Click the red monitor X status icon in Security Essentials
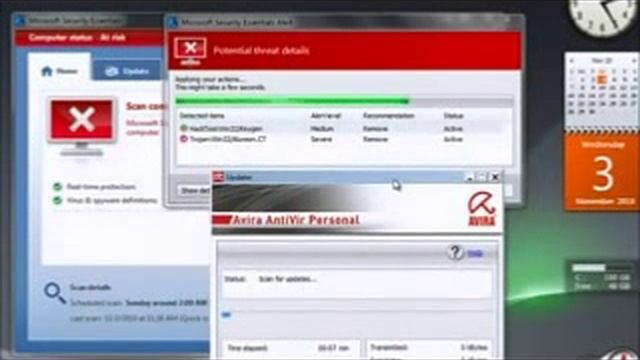The height and width of the screenshot is (360, 640). pos(82,126)
